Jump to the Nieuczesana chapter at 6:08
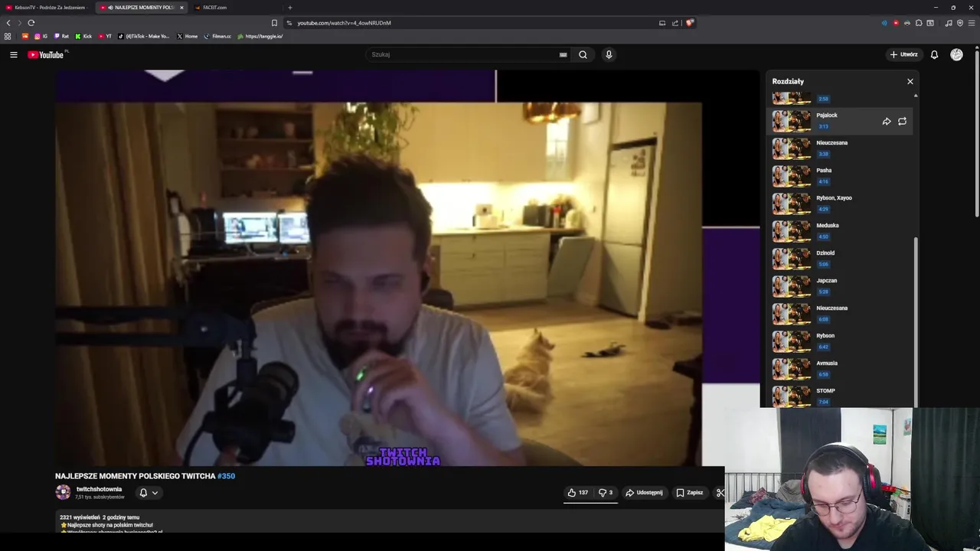 click(x=841, y=314)
